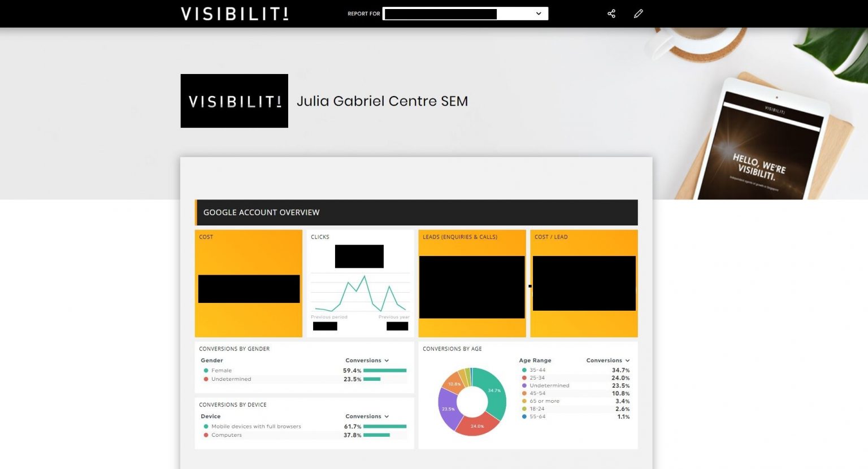Click the 24.0% red donut slice
This screenshot has height=469, width=868.
[x=477, y=425]
